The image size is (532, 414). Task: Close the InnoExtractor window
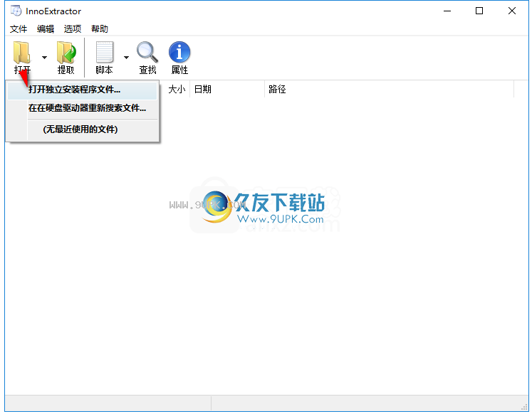[511, 11]
